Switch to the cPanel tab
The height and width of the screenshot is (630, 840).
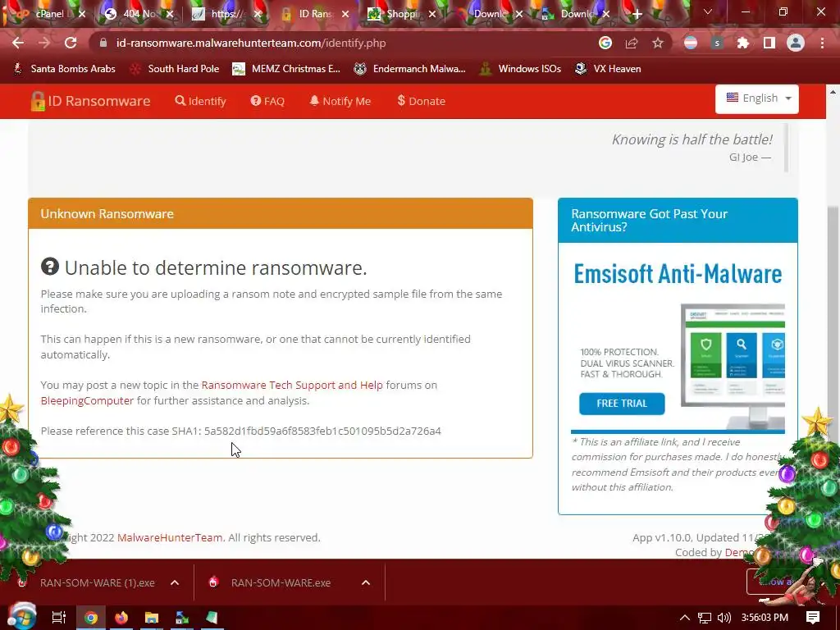click(50, 14)
